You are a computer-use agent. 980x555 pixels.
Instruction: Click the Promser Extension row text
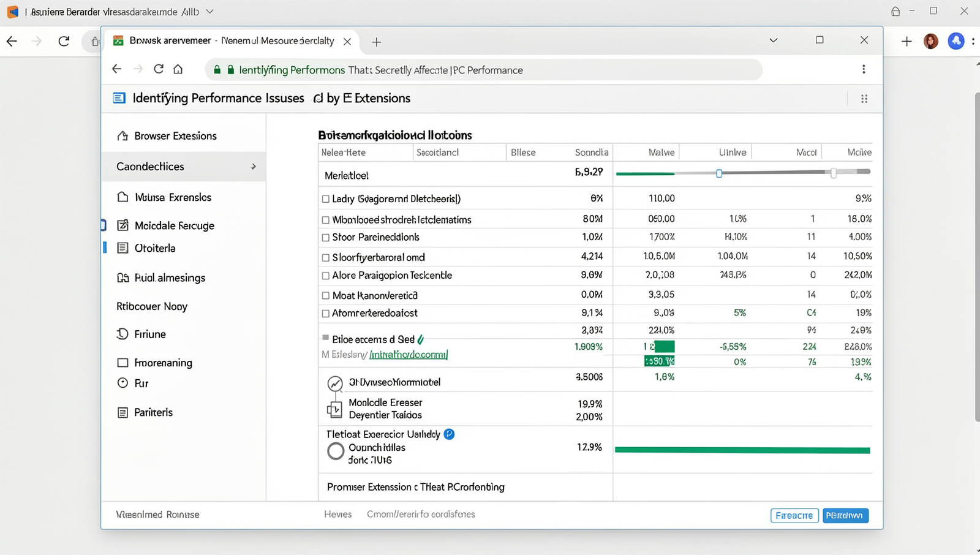click(416, 487)
